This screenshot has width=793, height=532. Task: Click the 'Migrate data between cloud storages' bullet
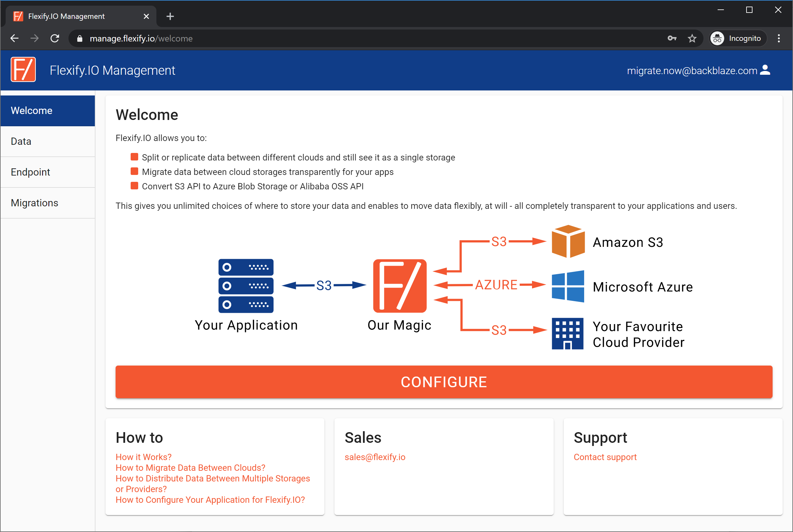pyautogui.click(x=268, y=172)
